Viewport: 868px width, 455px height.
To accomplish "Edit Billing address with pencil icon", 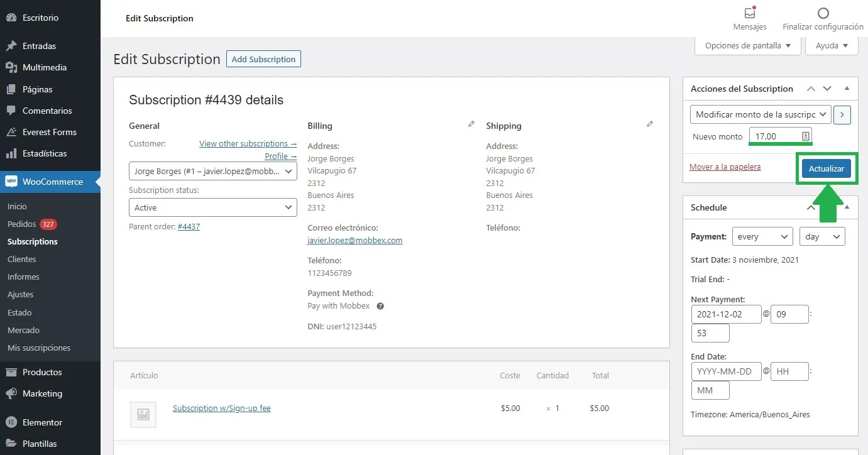I will (471, 124).
